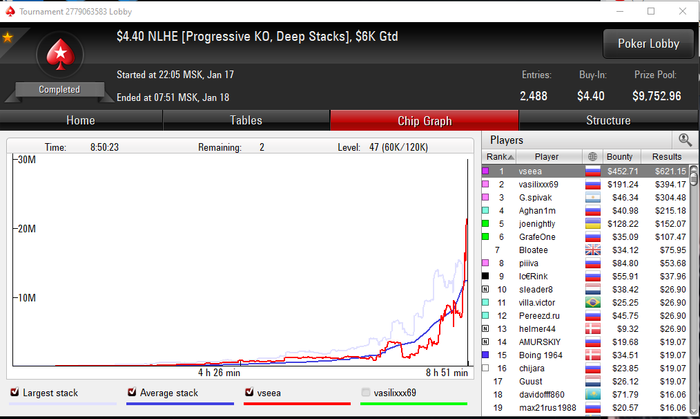Toggle the vseea graph checkbox
Image resolution: width=700 pixels, height=419 pixels.
point(249,392)
